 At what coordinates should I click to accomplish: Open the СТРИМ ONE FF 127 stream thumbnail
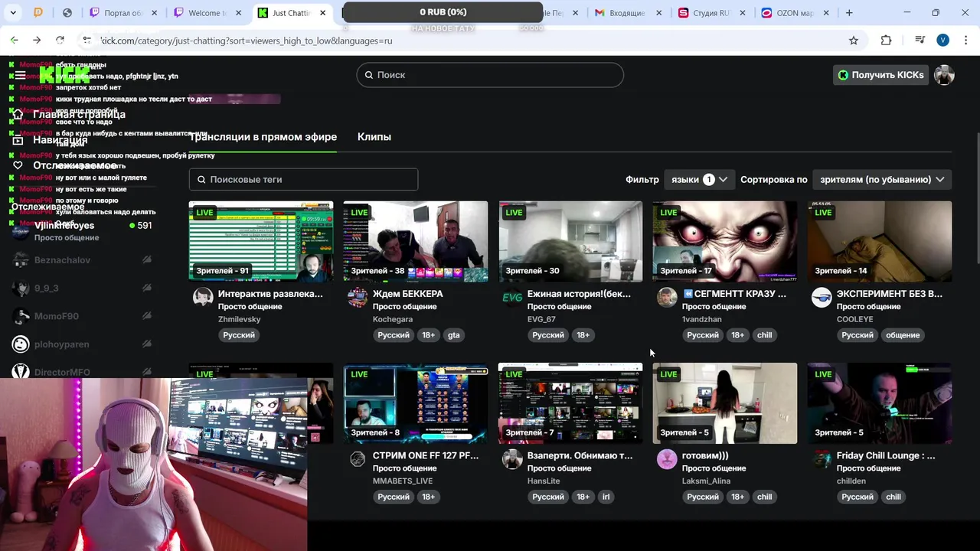pos(416,403)
